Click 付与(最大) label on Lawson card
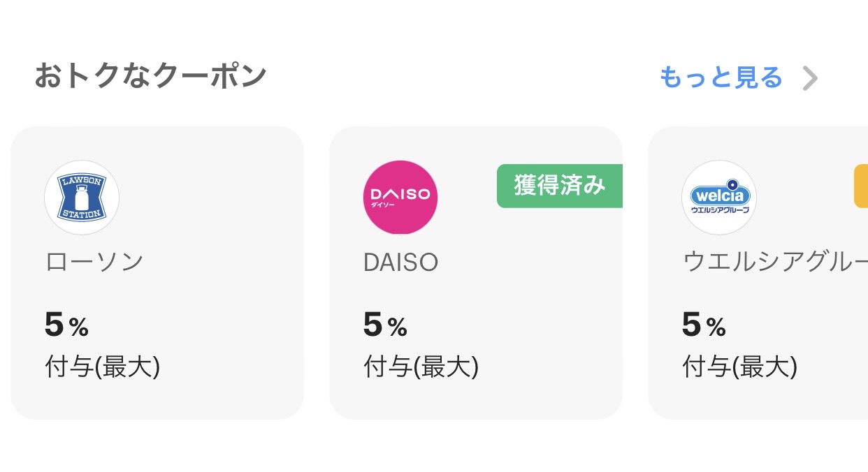Viewport: 868px width, 472px height. (x=103, y=367)
